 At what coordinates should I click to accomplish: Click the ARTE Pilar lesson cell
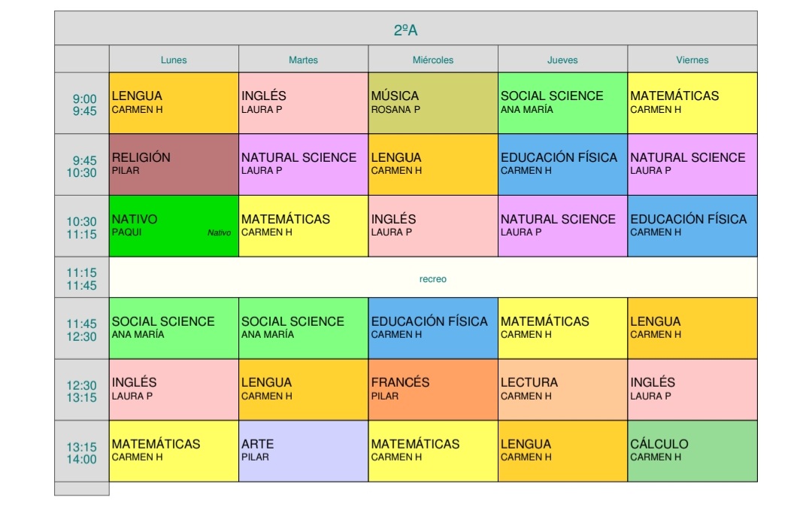(304, 451)
